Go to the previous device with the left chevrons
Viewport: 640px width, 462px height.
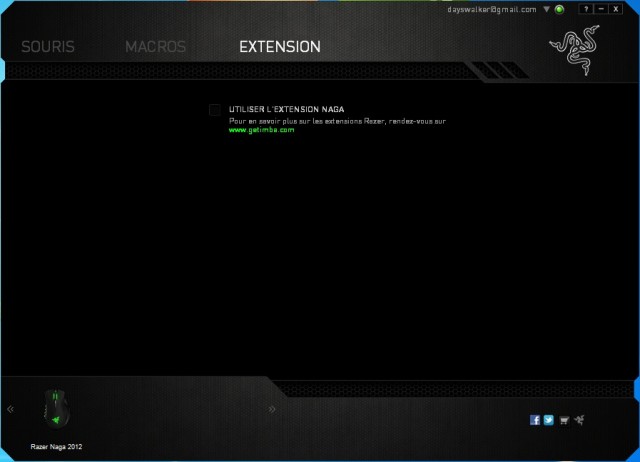click(x=10, y=409)
